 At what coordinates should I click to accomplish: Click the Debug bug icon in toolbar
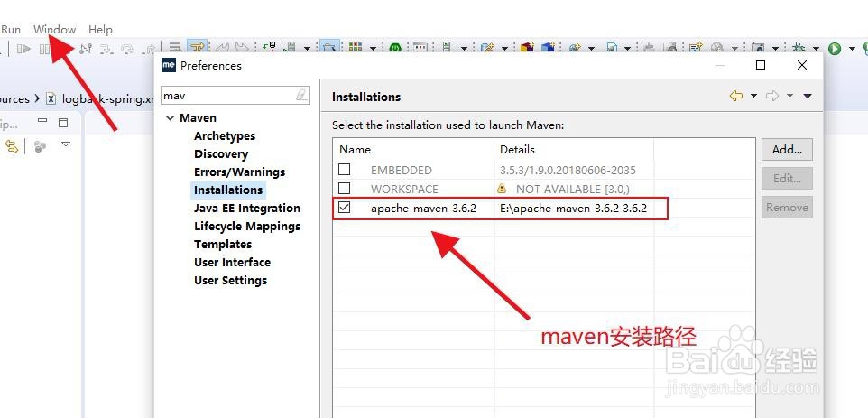(x=799, y=48)
